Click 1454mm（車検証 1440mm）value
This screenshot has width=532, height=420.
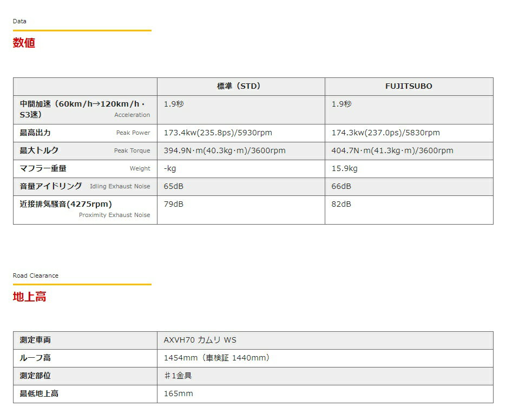[217, 358]
